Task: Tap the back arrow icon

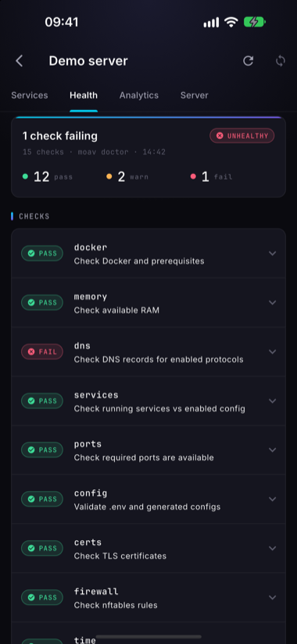Action: (x=20, y=61)
